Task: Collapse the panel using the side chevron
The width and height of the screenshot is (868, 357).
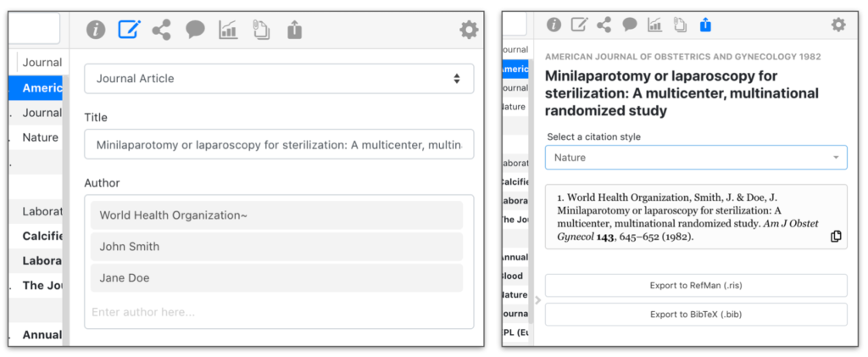Action: pyautogui.click(x=537, y=299)
